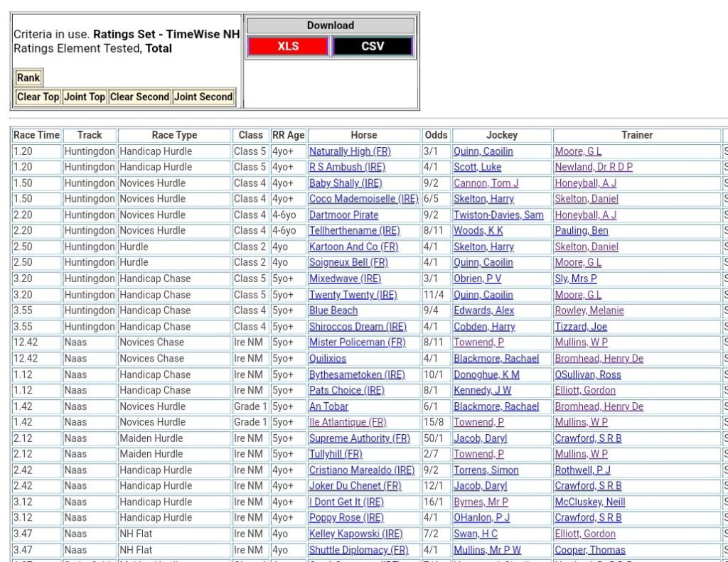View trainer Pauling, Ben page
The image size is (728, 562).
tap(581, 231)
